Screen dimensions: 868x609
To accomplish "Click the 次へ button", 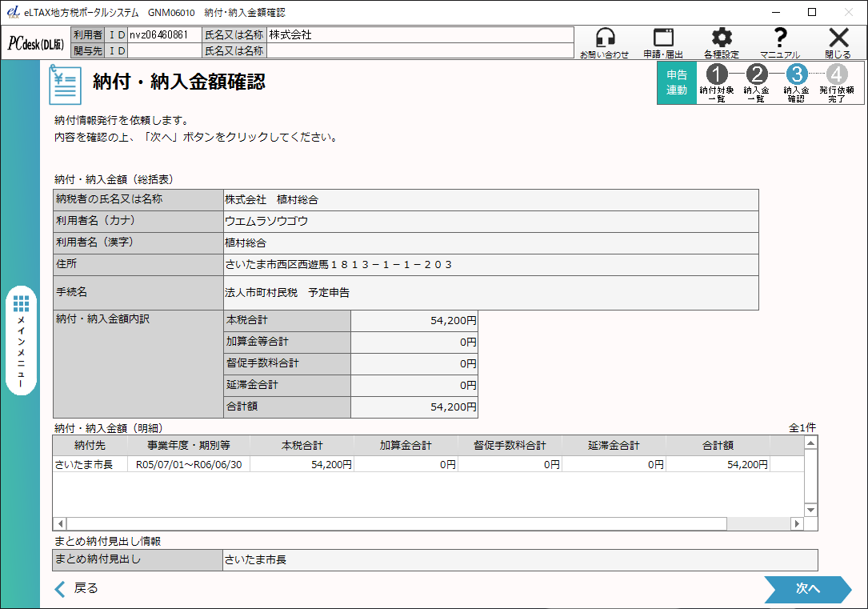I will (x=808, y=589).
